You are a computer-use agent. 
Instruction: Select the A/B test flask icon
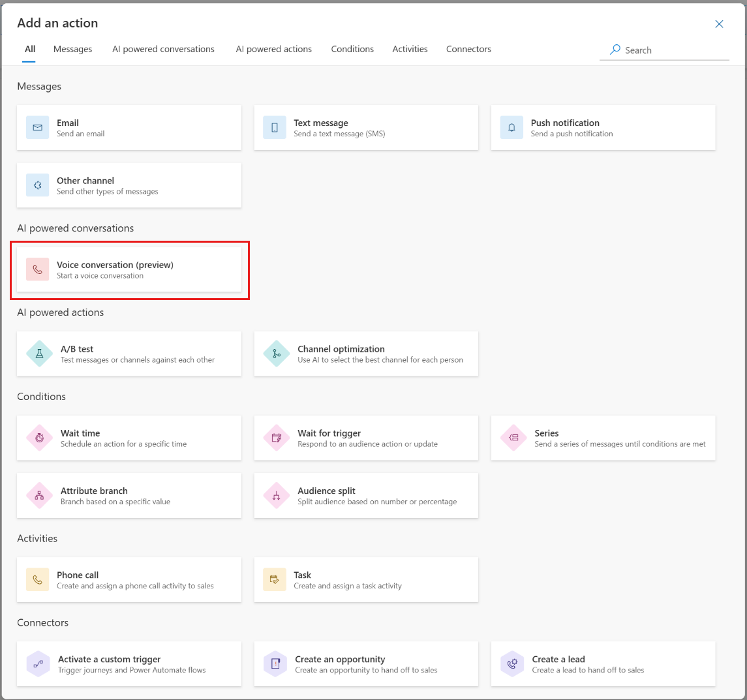(40, 354)
